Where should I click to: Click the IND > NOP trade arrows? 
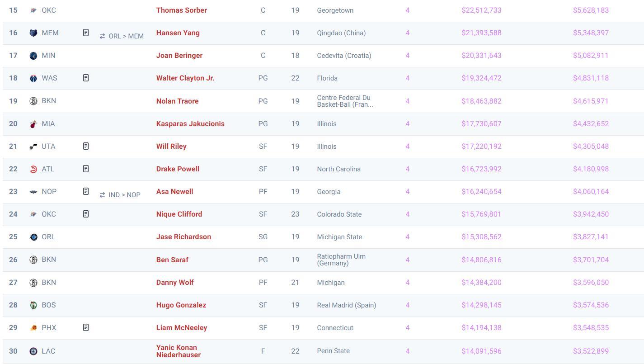point(103,195)
